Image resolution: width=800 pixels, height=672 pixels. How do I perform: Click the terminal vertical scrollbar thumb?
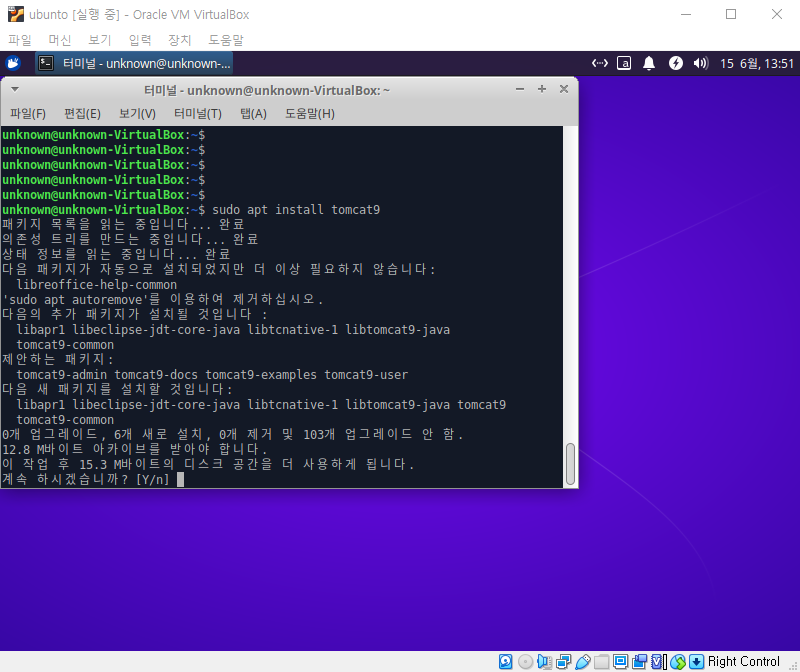pyautogui.click(x=570, y=464)
